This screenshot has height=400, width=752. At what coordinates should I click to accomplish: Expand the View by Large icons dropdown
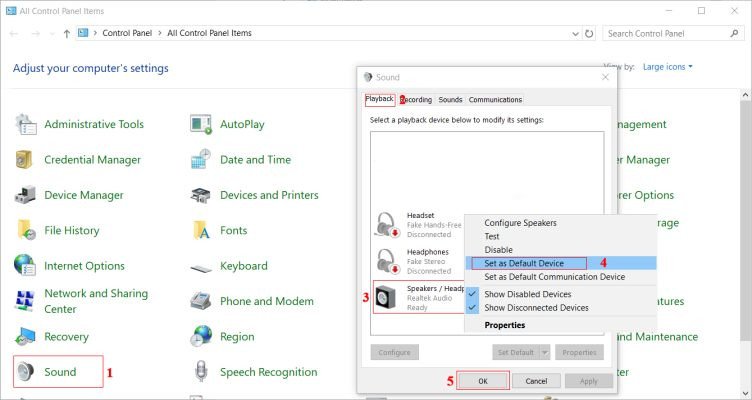click(x=668, y=67)
